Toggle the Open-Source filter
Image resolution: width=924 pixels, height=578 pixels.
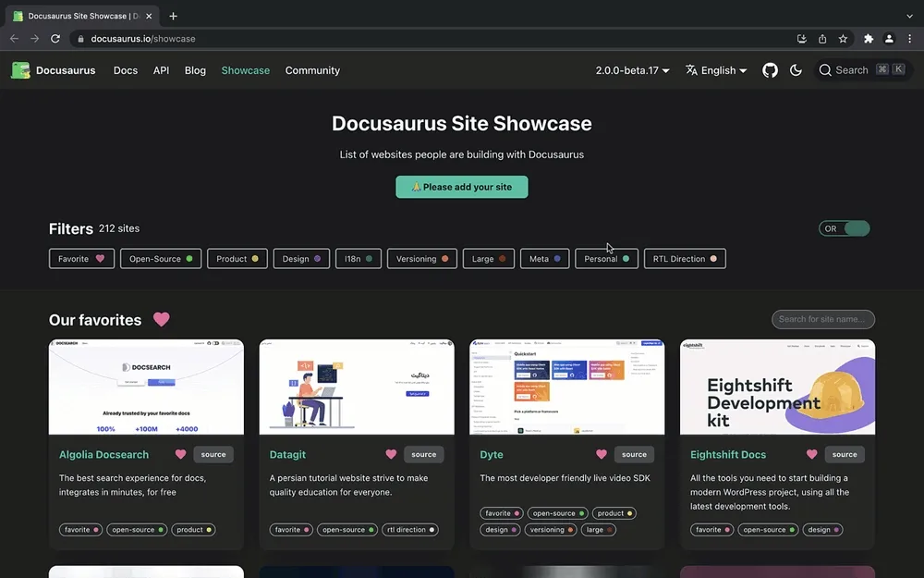point(160,258)
